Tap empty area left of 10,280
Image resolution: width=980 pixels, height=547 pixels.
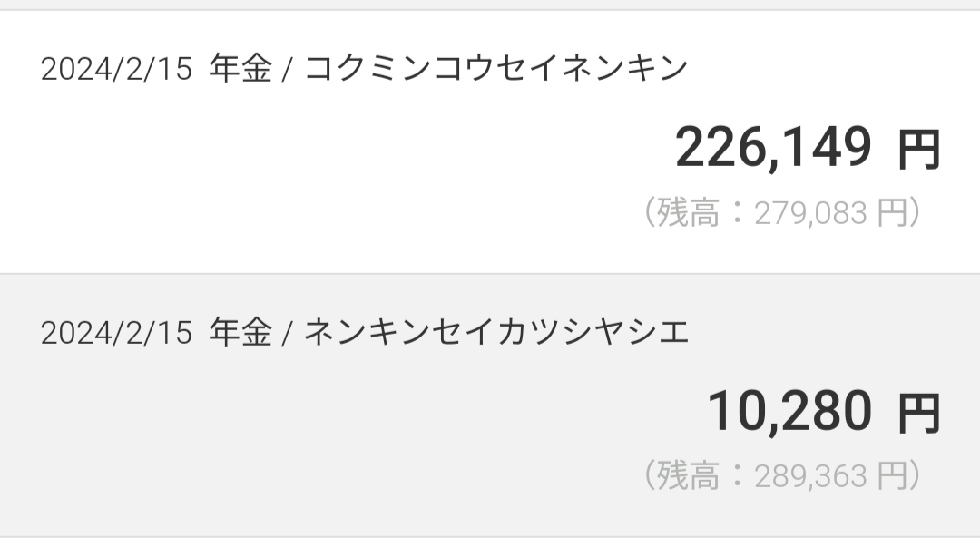pos(318,413)
